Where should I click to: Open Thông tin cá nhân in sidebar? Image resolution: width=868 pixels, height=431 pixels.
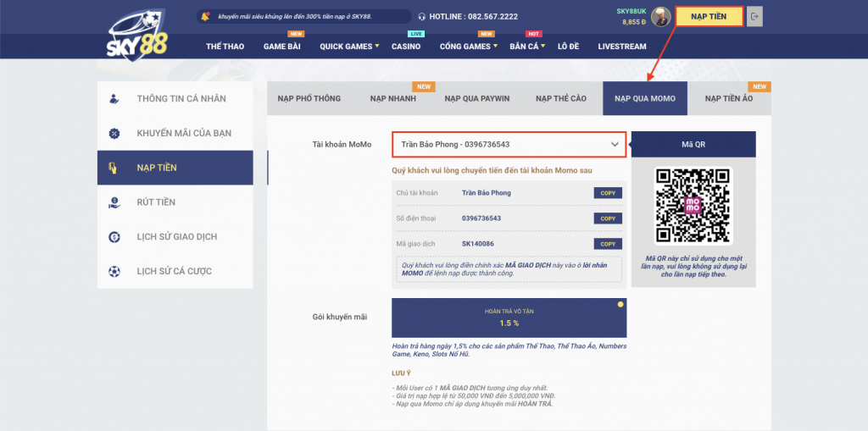pyautogui.click(x=175, y=99)
